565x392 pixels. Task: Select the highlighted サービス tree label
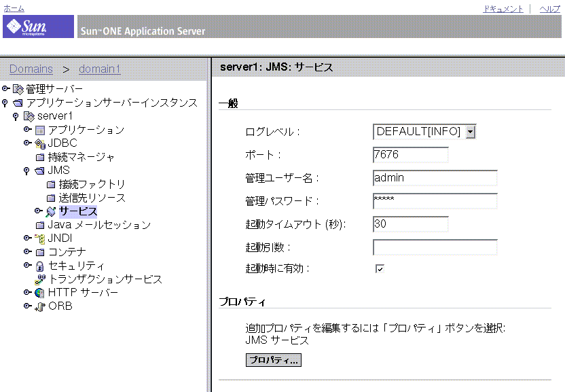[78, 212]
